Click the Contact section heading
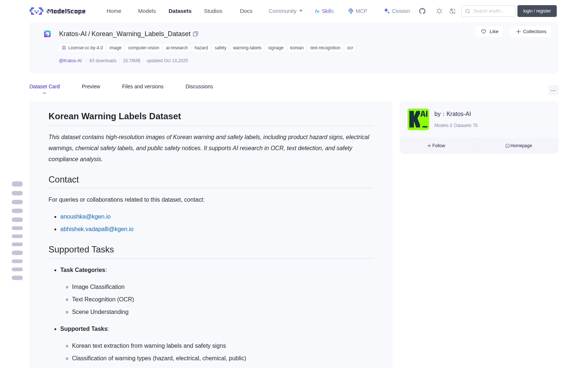This screenshot has width=588, height=368. pyautogui.click(x=64, y=180)
